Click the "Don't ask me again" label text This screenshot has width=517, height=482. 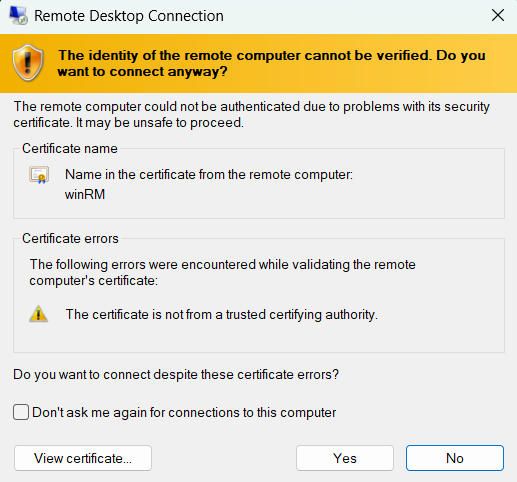coord(184,413)
